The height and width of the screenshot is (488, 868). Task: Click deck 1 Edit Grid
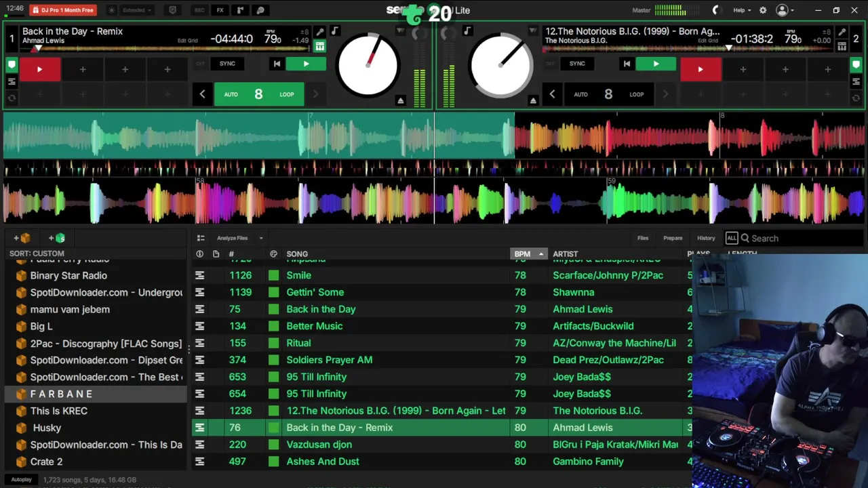point(188,41)
